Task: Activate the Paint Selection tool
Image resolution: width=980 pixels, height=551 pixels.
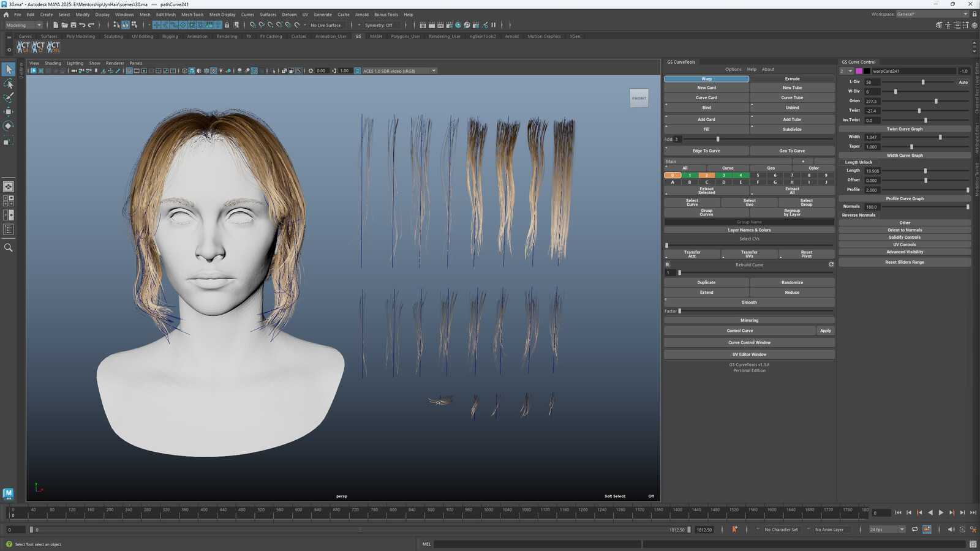Action: (x=9, y=97)
